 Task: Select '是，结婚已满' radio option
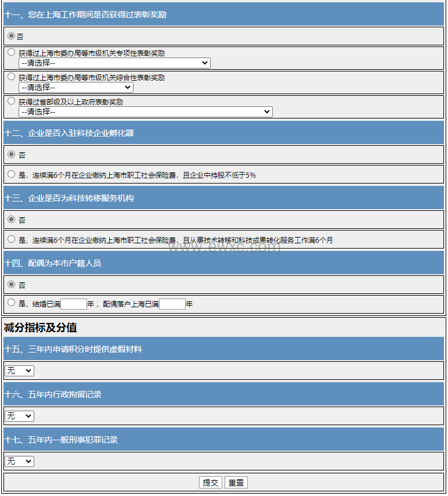pos(11,303)
